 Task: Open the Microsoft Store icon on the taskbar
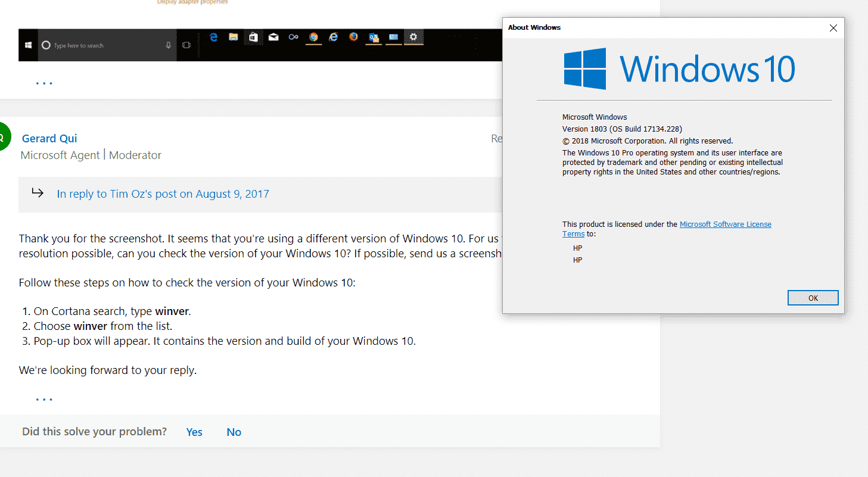point(253,37)
